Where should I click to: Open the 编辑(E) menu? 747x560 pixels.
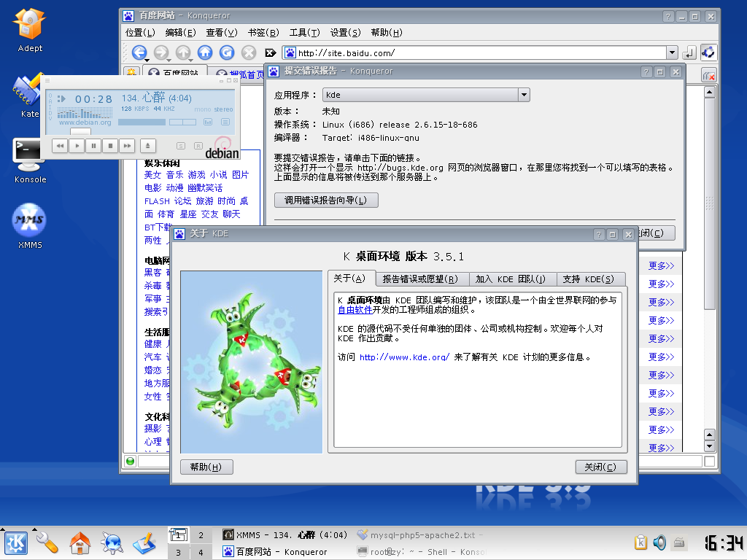[181, 32]
